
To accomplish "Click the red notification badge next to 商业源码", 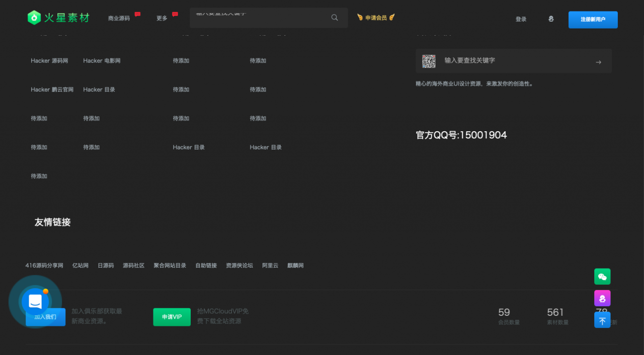I will [138, 14].
